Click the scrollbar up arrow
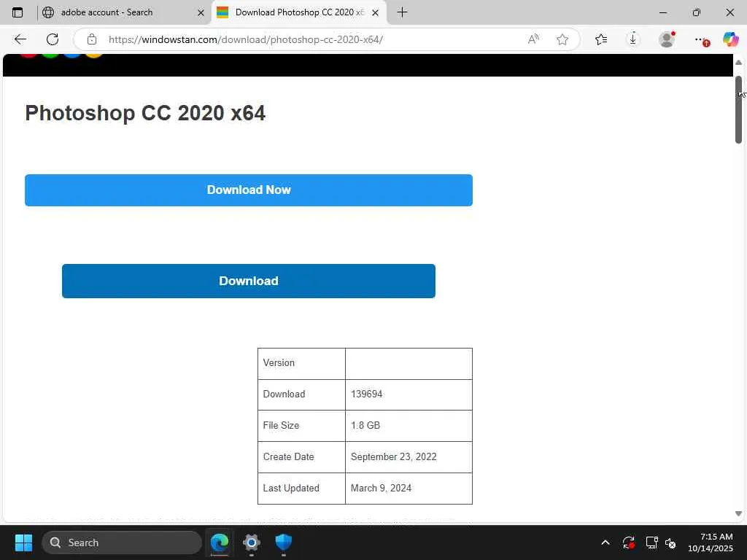 coord(738,63)
